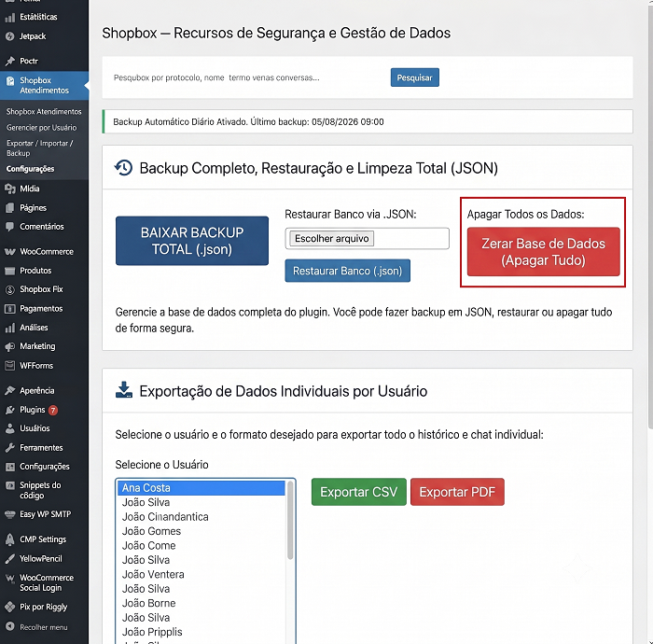This screenshot has width=653, height=644.
Task: Select João Come in user list
Action: pos(201,546)
